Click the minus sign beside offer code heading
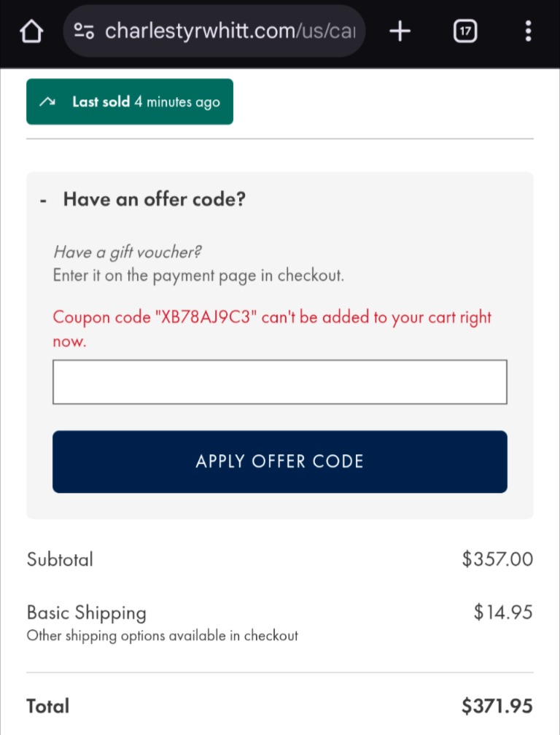560x735 pixels. [x=44, y=200]
